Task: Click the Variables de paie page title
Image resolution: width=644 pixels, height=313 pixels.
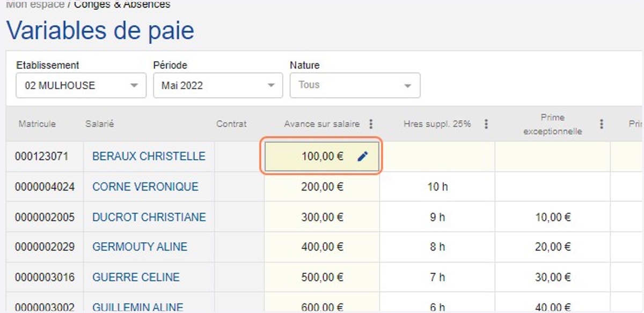Action: tap(100, 31)
